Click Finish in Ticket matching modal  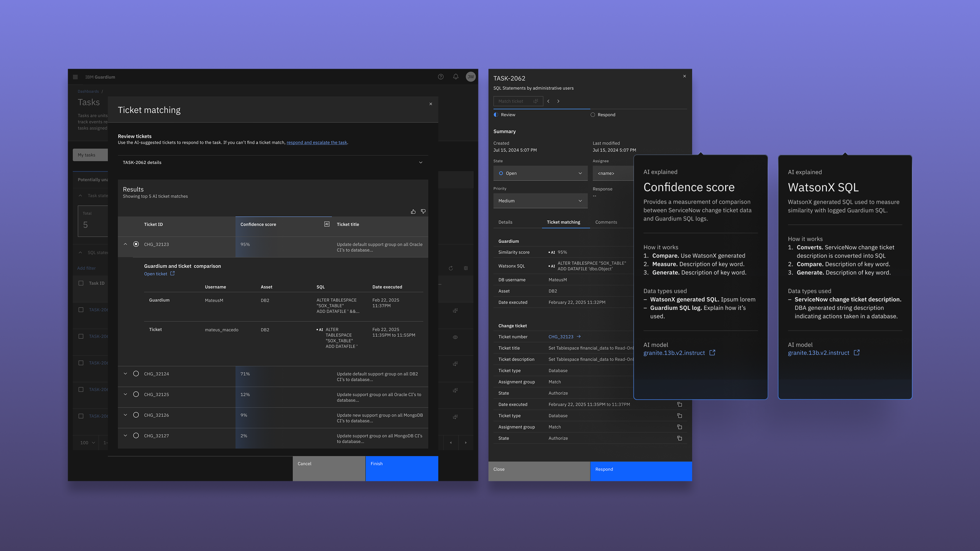click(x=402, y=468)
